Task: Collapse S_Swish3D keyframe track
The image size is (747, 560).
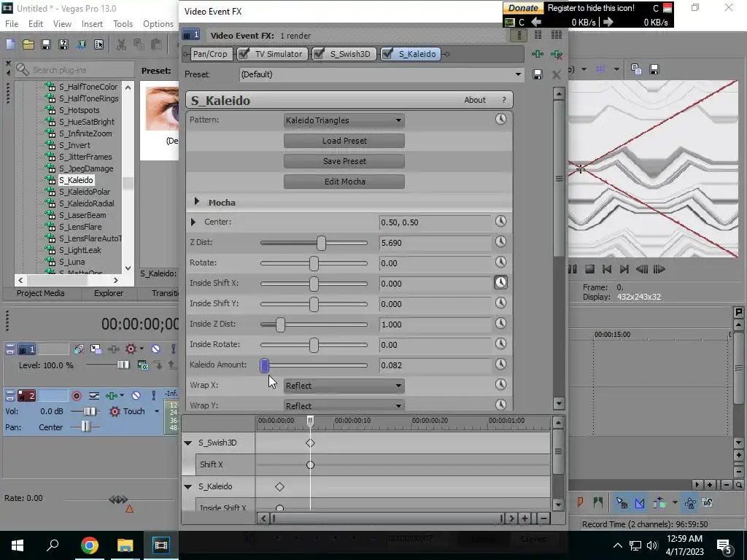Action: click(188, 443)
